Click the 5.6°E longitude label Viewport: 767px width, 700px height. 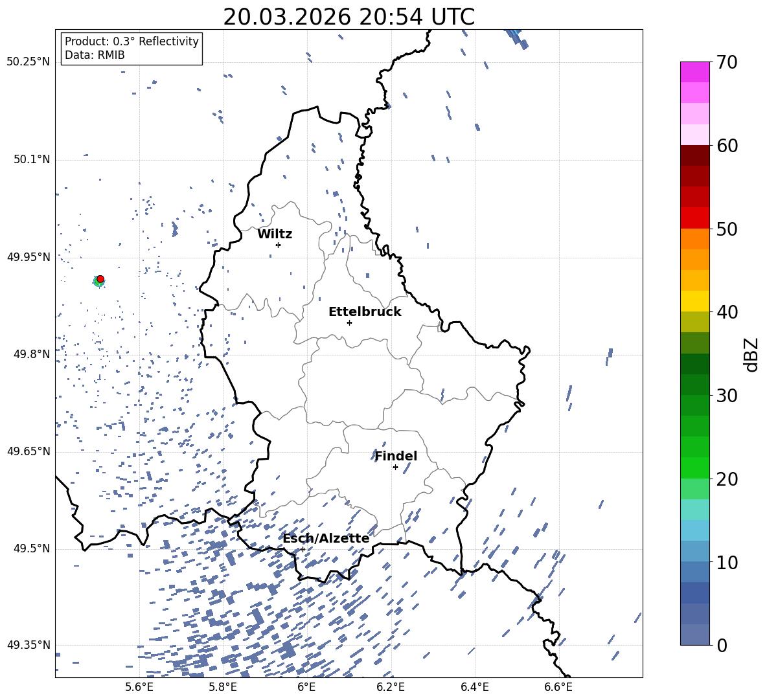[x=139, y=687]
